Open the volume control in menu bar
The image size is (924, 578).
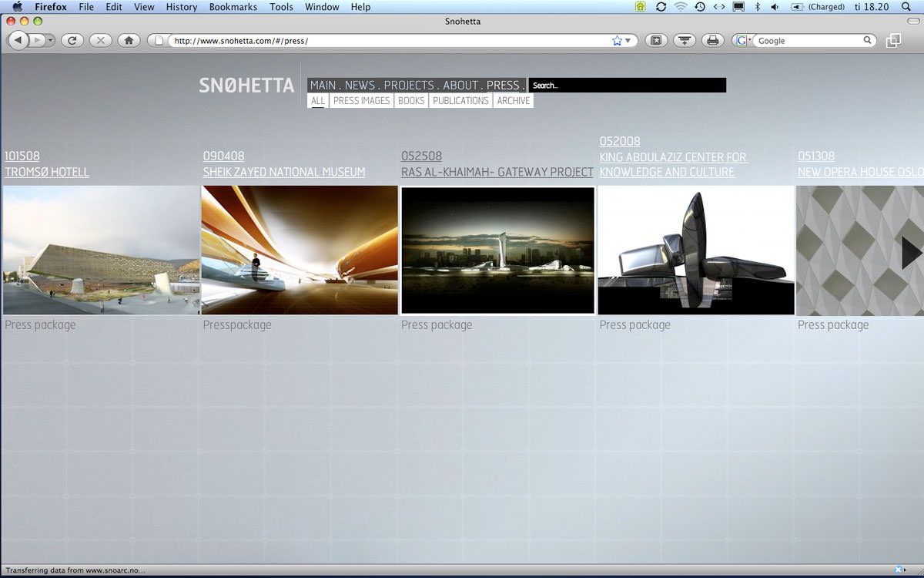click(775, 7)
